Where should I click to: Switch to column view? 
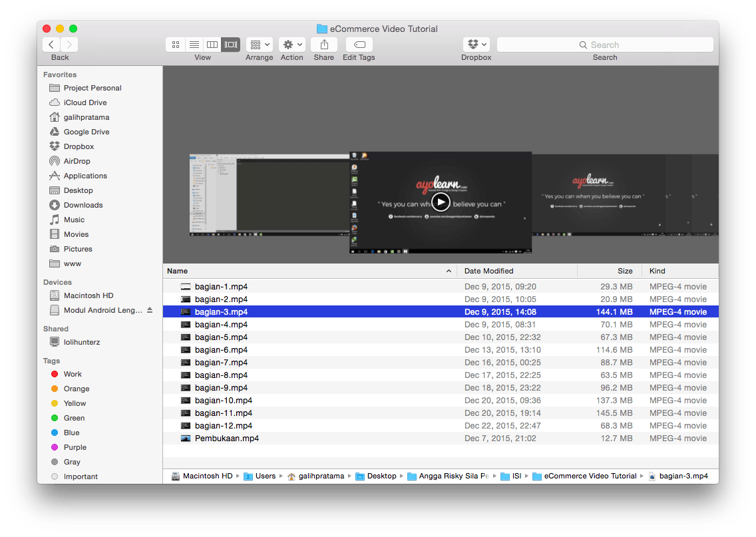click(x=212, y=45)
